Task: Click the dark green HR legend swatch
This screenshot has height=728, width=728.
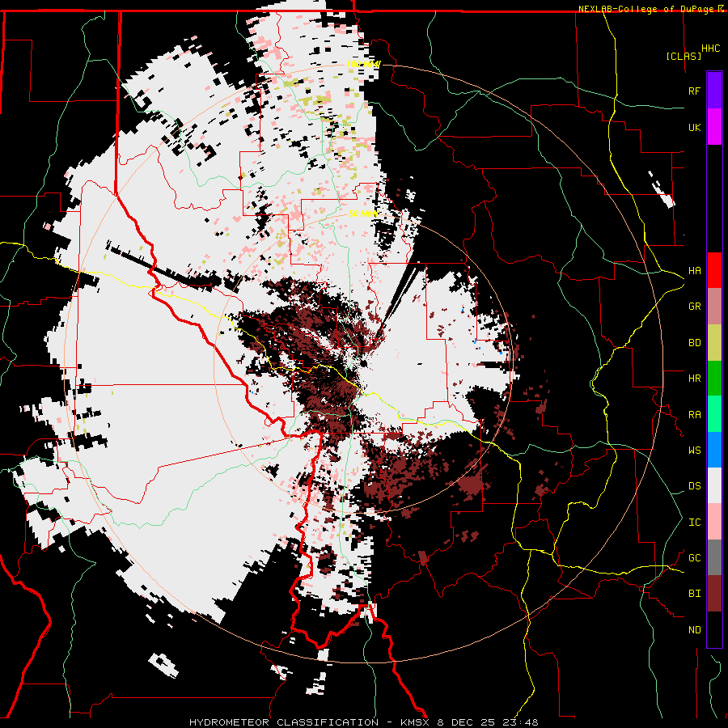Action: tap(714, 379)
